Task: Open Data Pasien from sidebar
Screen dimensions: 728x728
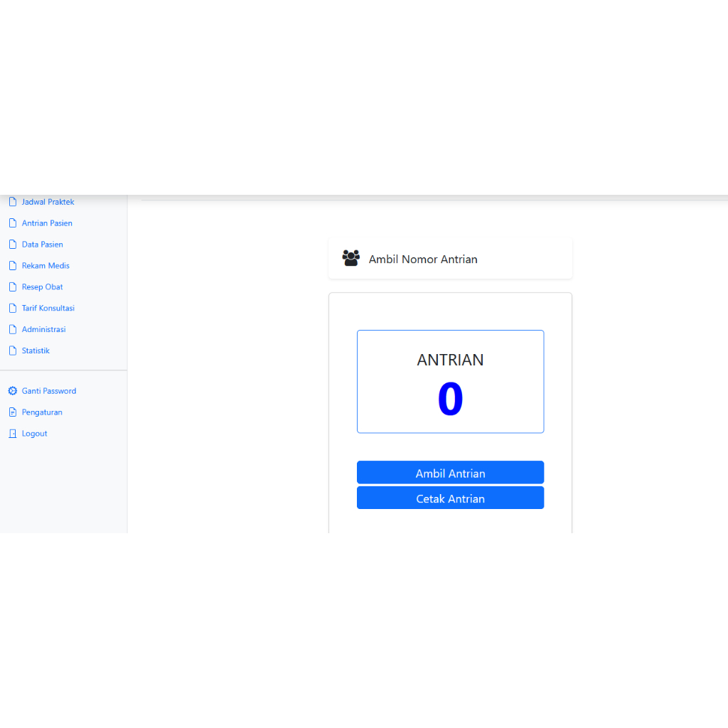Action: [42, 245]
